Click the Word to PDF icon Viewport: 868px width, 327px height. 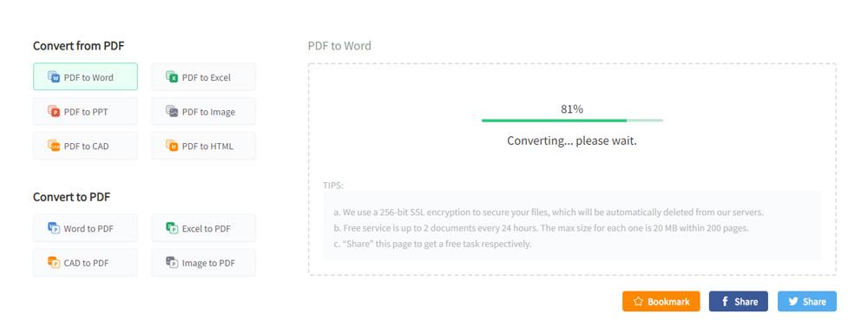pos(54,228)
